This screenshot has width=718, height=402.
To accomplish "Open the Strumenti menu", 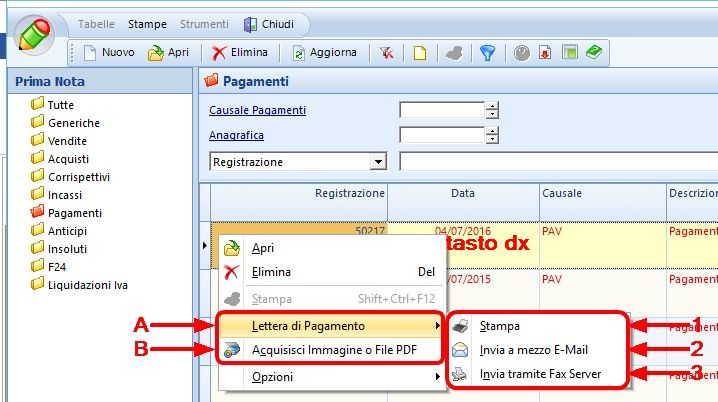I will [204, 24].
